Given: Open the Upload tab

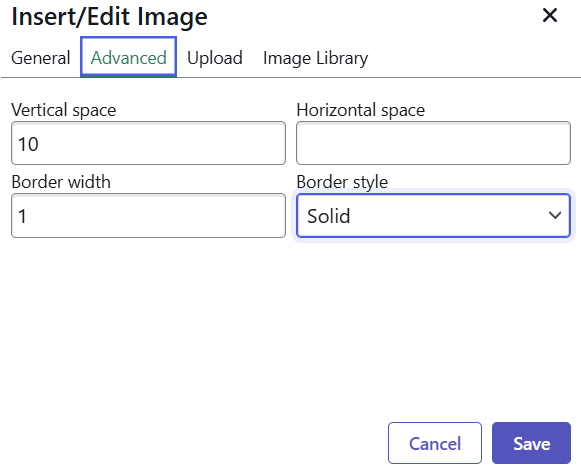Looking at the screenshot, I should pos(215,58).
